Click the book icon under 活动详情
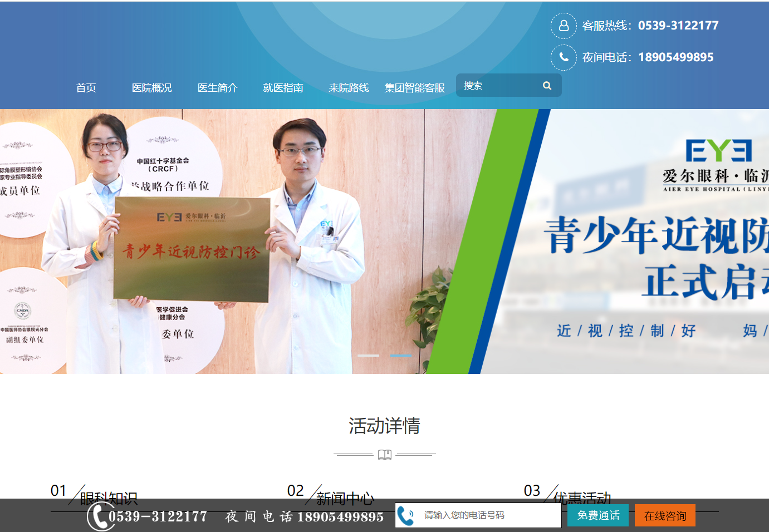This screenshot has width=769, height=532. (385, 455)
